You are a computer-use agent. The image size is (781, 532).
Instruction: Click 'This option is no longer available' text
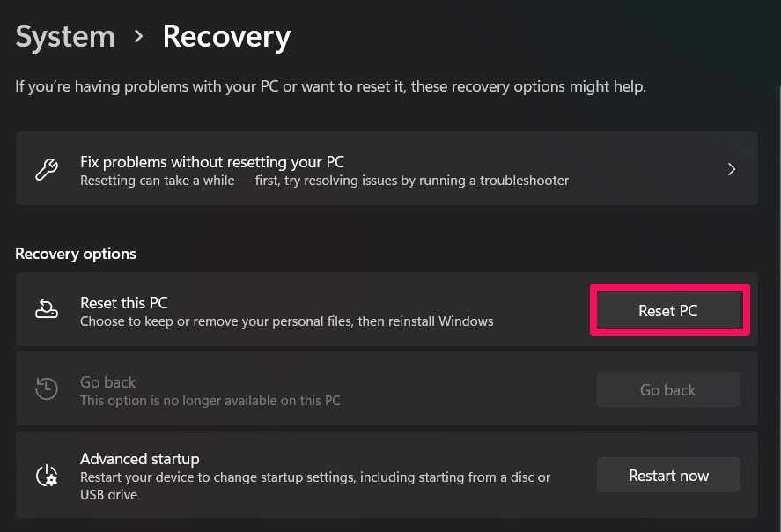click(x=210, y=401)
